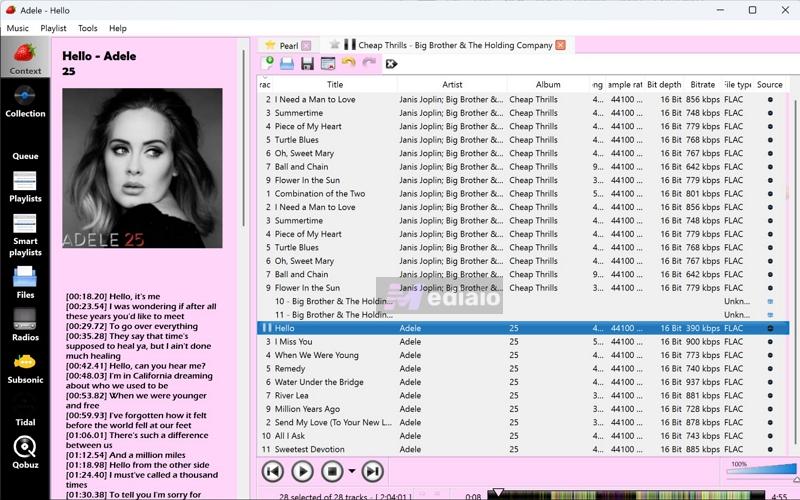Click the Clear playlist toolbar icon
This screenshot has height=500, width=800.
click(328, 63)
